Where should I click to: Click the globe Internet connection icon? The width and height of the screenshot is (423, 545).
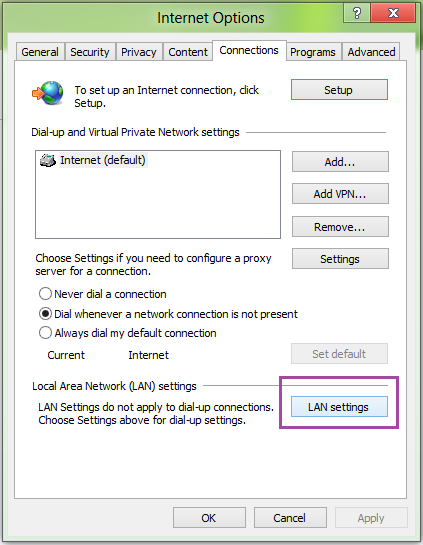click(x=48, y=93)
